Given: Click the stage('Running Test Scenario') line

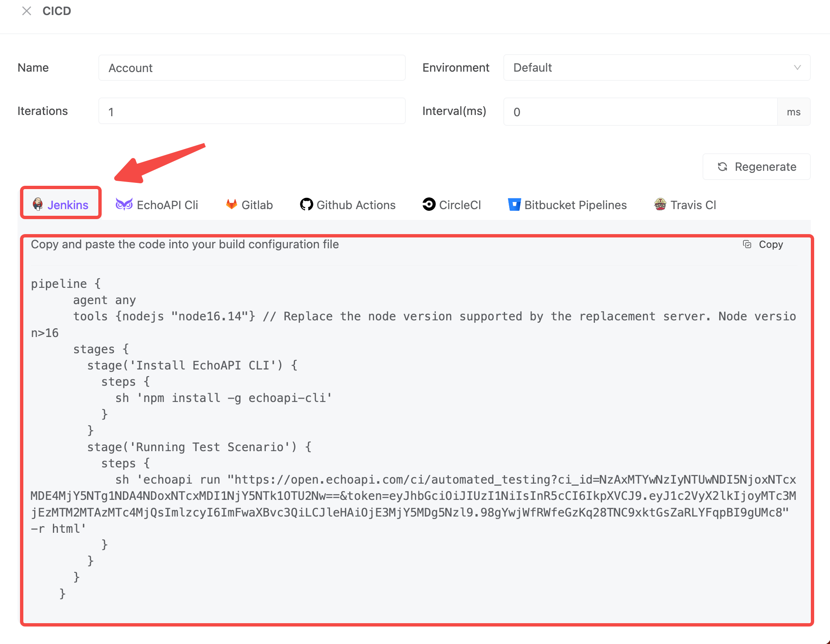Looking at the screenshot, I should click(x=199, y=447).
